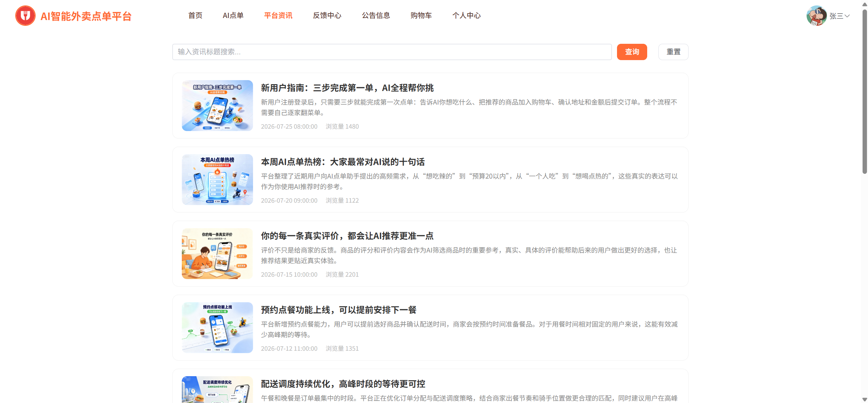Open the 公告信息 menu item
868x403 pixels.
(376, 16)
